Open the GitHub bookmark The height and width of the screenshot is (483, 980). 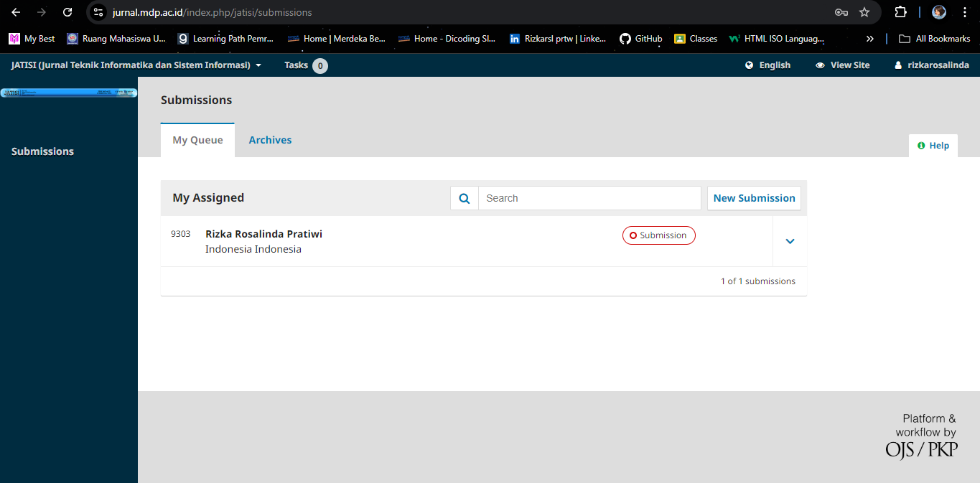click(641, 39)
